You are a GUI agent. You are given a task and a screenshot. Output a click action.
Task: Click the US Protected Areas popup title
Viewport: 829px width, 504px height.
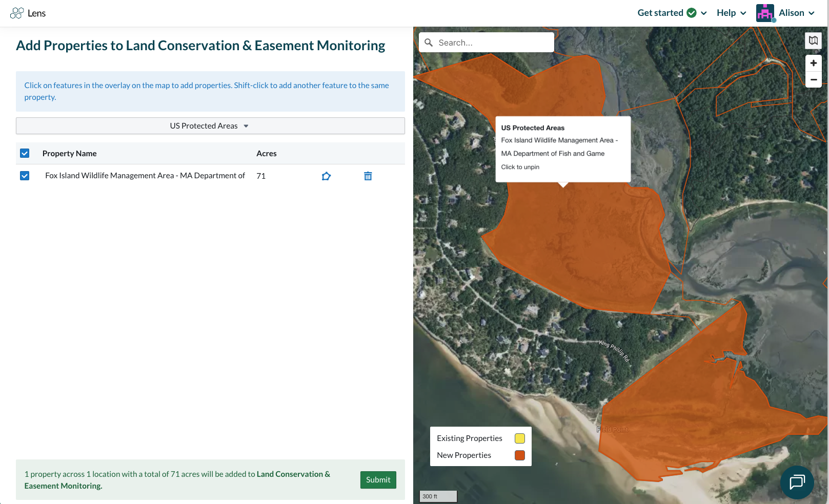click(x=533, y=128)
